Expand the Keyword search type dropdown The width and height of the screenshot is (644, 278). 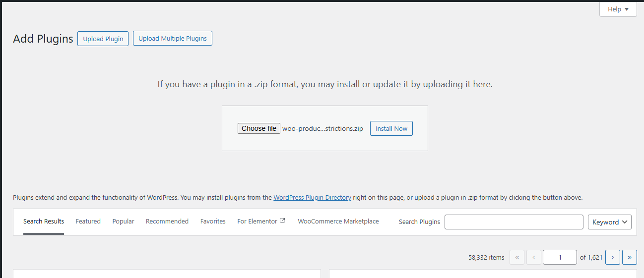(x=609, y=222)
